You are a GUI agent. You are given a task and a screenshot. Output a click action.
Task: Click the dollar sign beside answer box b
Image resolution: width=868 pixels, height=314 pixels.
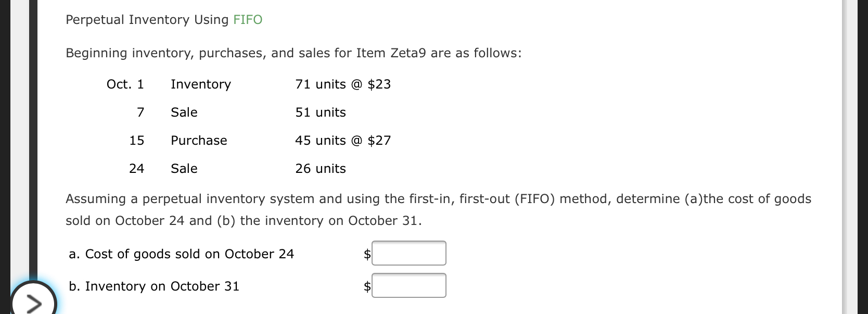367,286
